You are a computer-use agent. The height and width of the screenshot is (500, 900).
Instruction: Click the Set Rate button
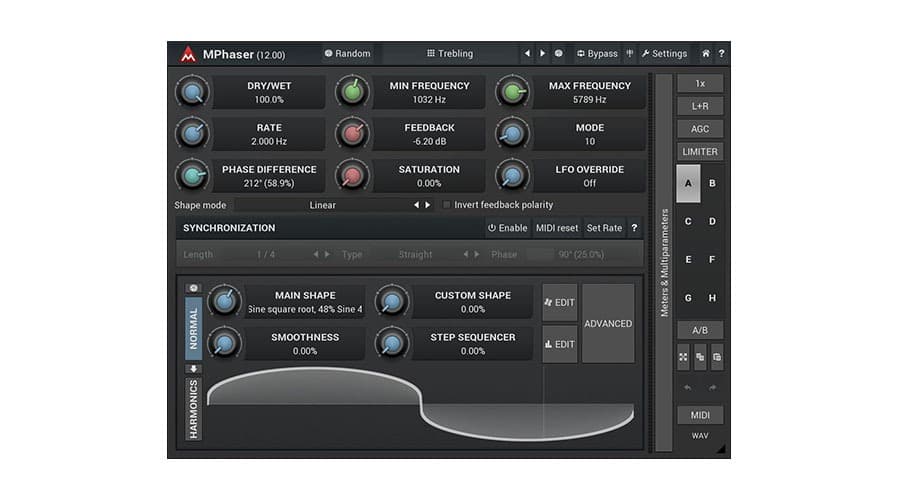(x=604, y=228)
